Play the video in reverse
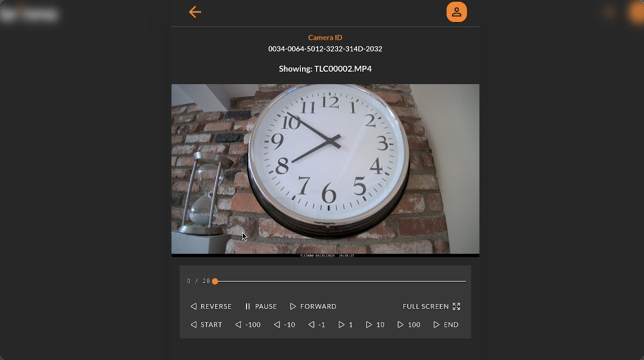The width and height of the screenshot is (644, 360). point(211,306)
